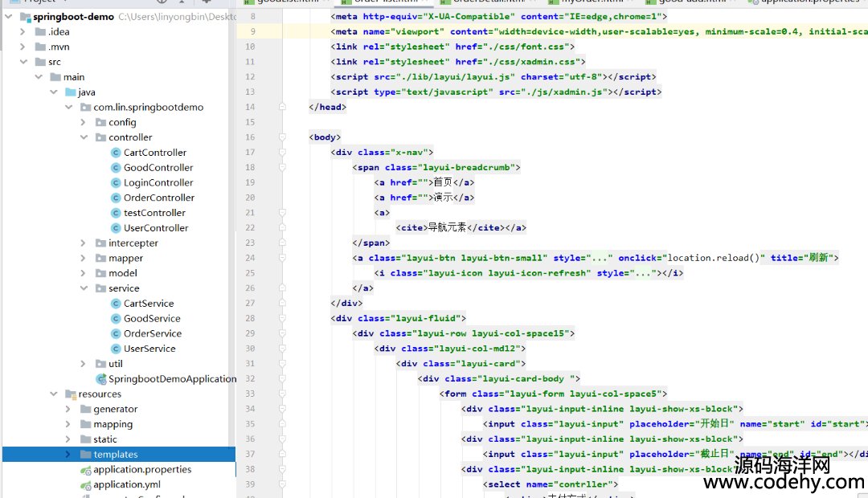This screenshot has width=868, height=498.
Task: Expand the folded style value on line 25
Action: tap(643, 273)
